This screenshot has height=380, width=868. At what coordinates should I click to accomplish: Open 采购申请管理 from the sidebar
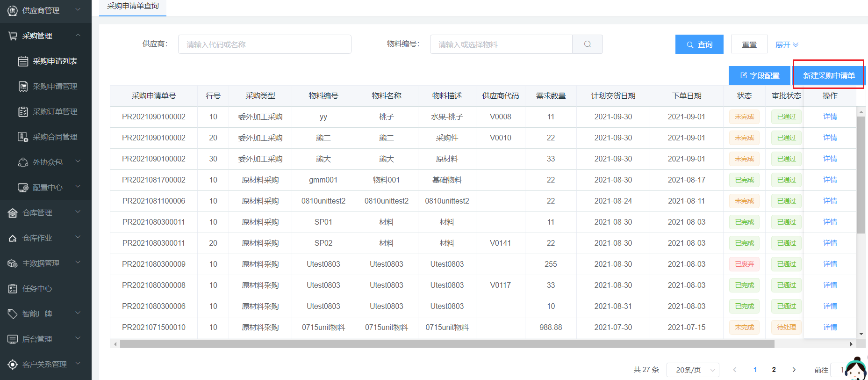55,87
